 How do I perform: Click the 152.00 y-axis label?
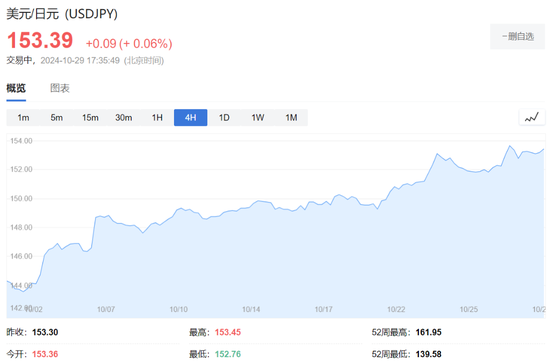21,169
